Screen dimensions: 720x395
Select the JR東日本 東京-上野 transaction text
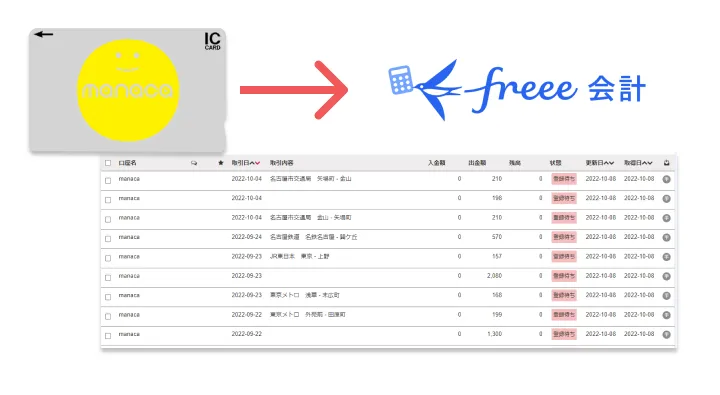click(299, 256)
